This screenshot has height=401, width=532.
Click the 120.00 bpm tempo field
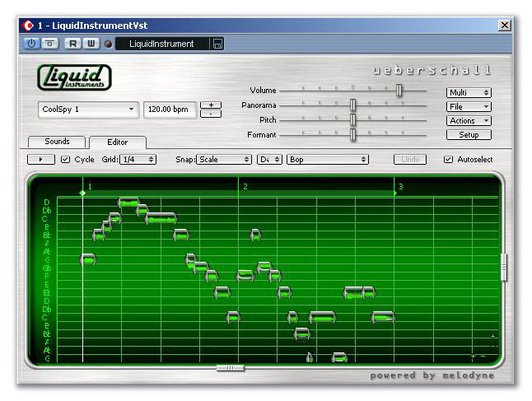click(170, 110)
